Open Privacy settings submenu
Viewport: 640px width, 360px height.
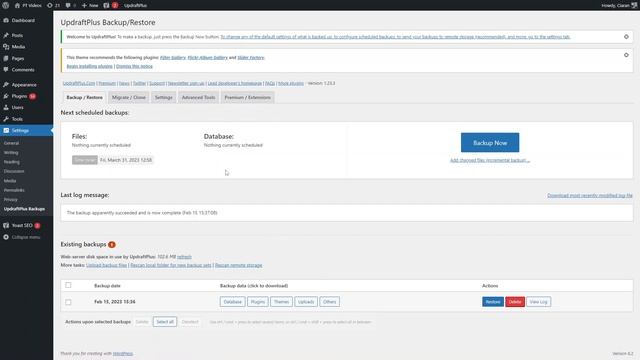pyautogui.click(x=11, y=200)
